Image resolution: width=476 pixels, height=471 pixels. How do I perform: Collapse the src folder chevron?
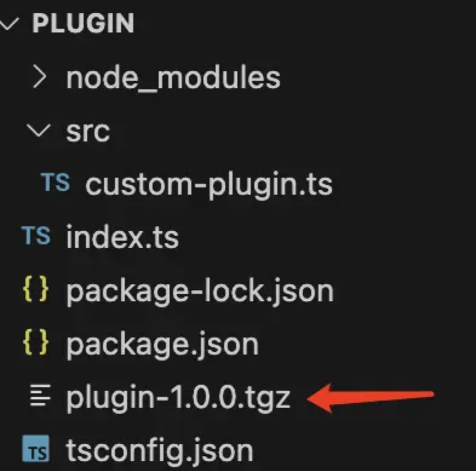(39, 131)
